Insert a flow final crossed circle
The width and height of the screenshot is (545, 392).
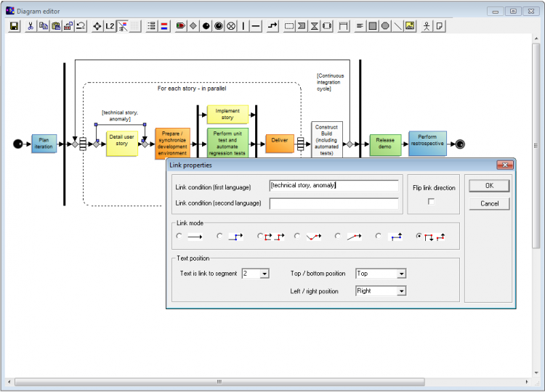click(x=231, y=26)
